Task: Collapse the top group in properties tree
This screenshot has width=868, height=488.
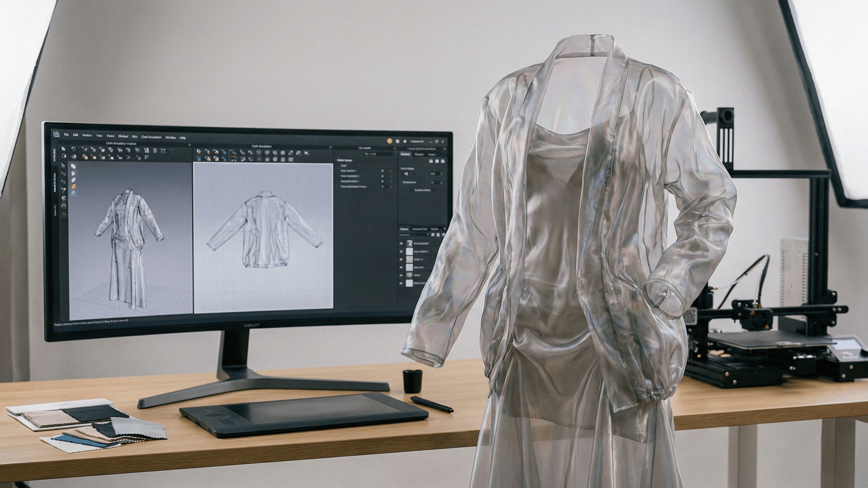Action: click(337, 160)
